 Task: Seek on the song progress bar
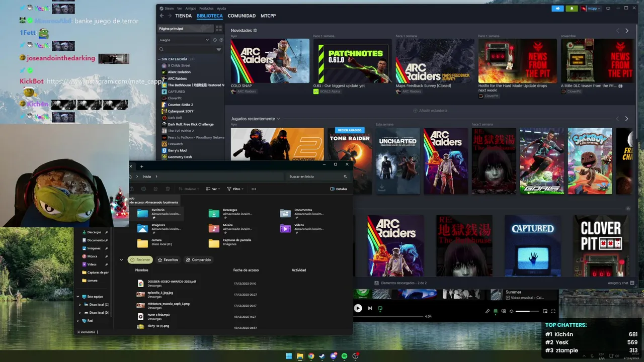coord(388,316)
